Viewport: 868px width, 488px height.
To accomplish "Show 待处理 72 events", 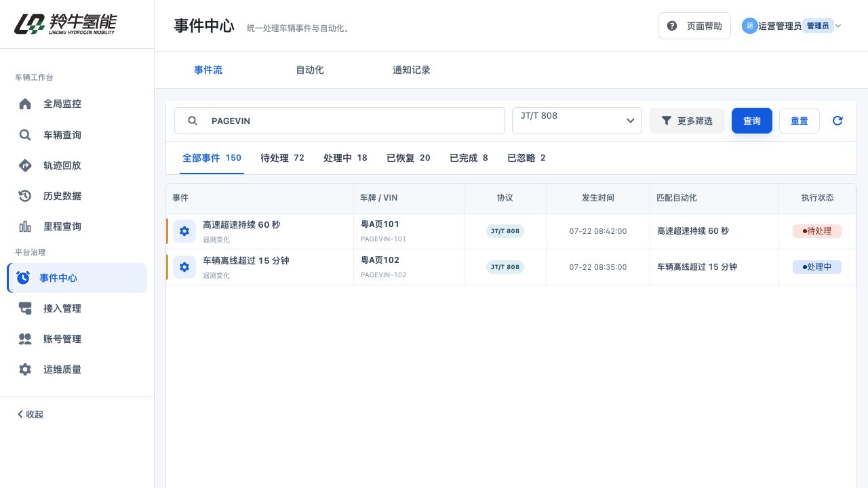I will 282,158.
